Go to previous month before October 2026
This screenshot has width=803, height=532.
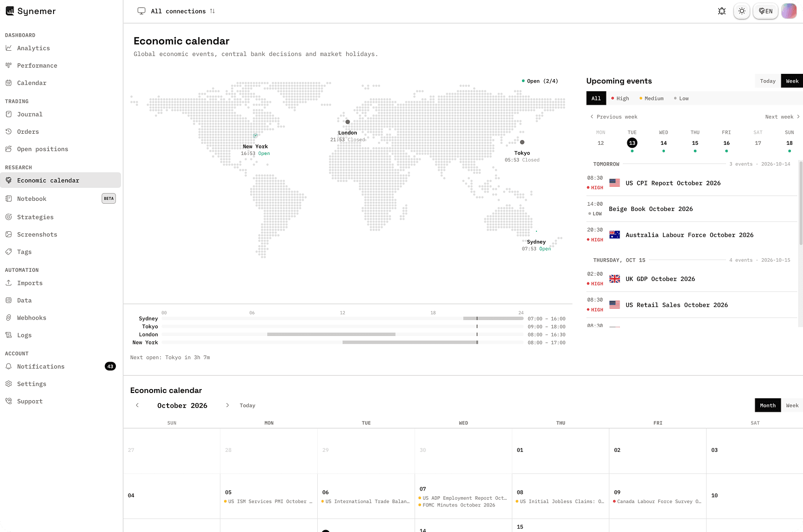[137, 405]
